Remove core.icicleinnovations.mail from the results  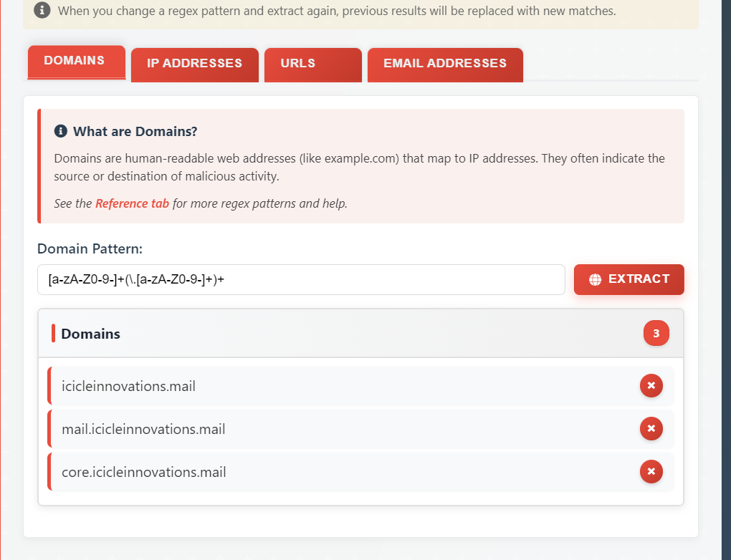(651, 471)
